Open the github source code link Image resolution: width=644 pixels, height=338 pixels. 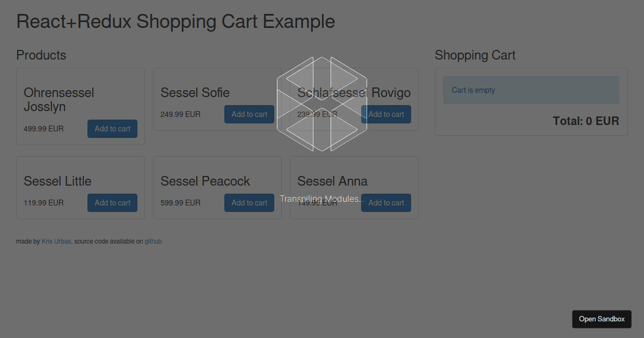coord(153,241)
